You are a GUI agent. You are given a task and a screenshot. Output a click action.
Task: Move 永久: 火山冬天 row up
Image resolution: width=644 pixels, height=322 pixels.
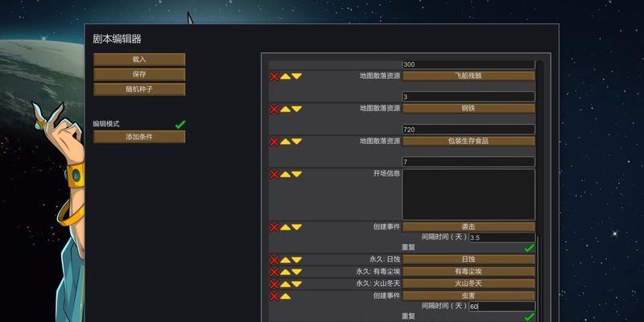tap(286, 284)
